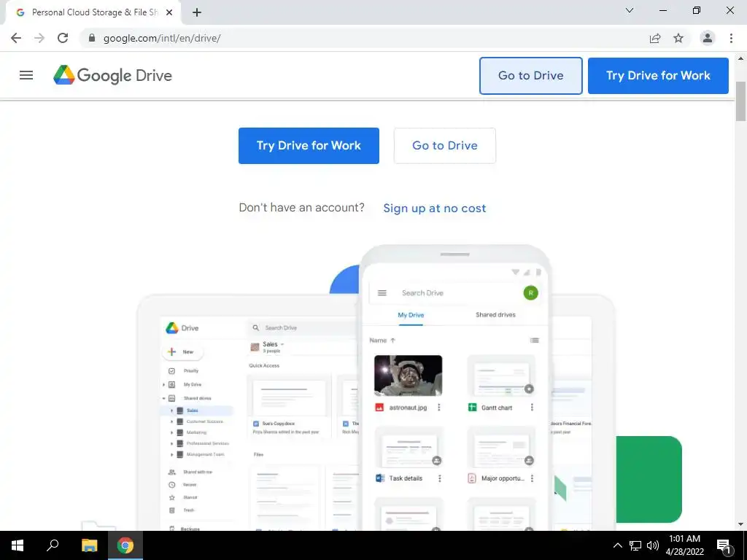The height and width of the screenshot is (560, 747).
Task: Open File Explorer from taskbar
Action: [89, 545]
